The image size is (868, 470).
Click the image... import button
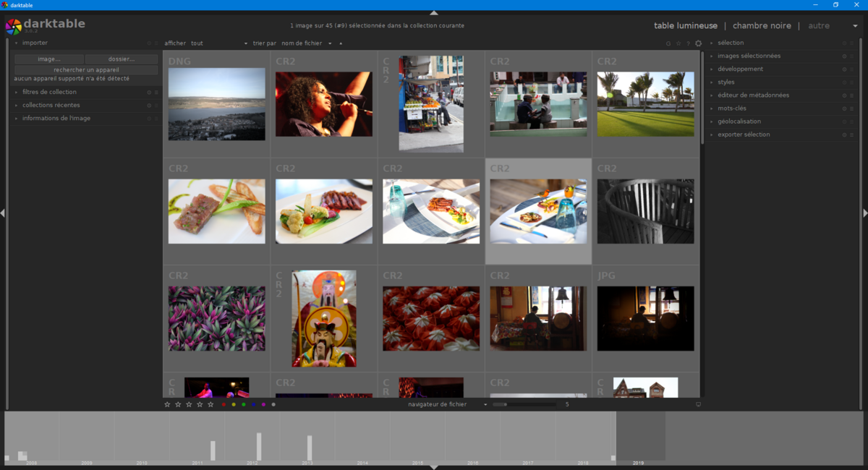[49, 59]
